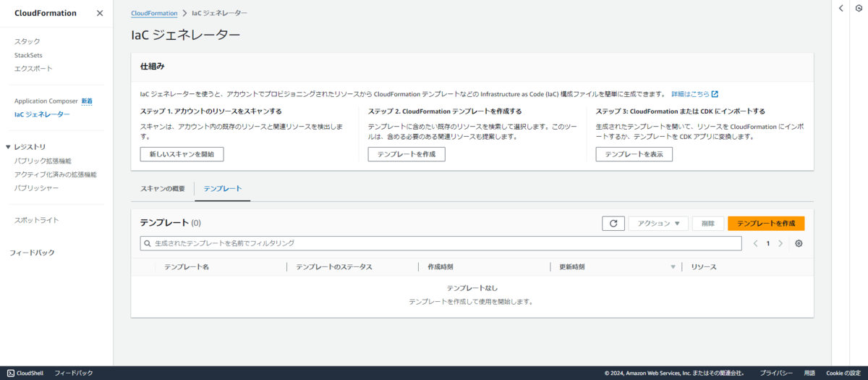Click the 新着 badge beside Application Composer
The width and height of the screenshot is (868, 380).
click(87, 101)
